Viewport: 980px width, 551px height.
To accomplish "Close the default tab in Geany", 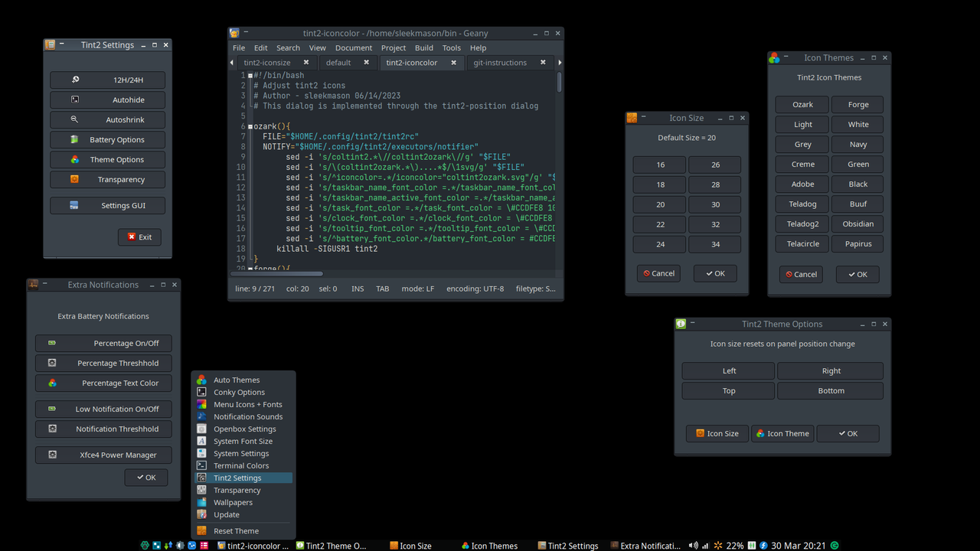I will tap(366, 63).
